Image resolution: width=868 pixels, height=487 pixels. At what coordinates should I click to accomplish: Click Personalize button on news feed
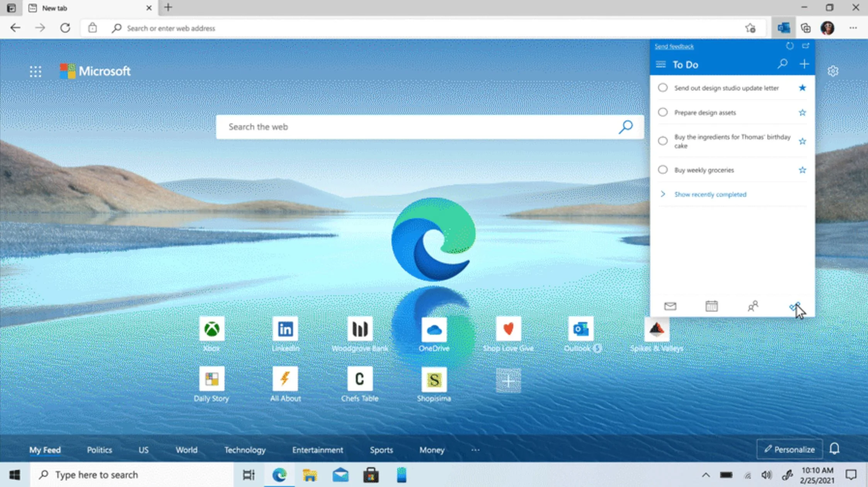click(x=788, y=449)
